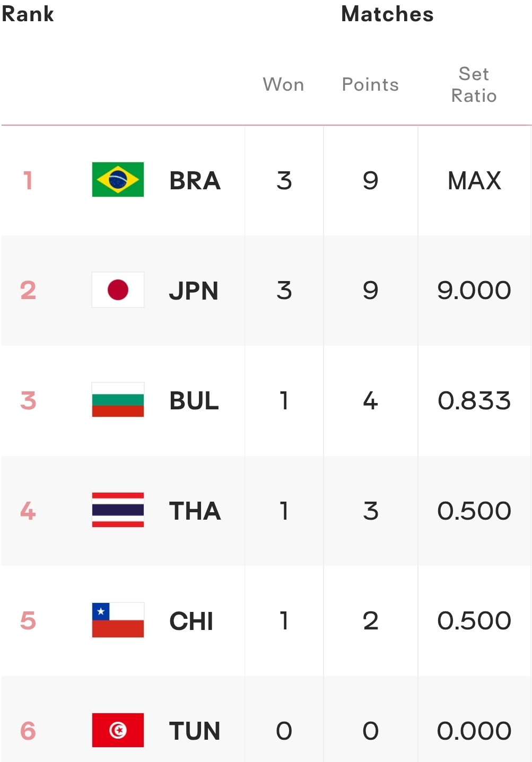The image size is (532, 762).
Task: Click the Chile flag icon
Action: click(118, 620)
